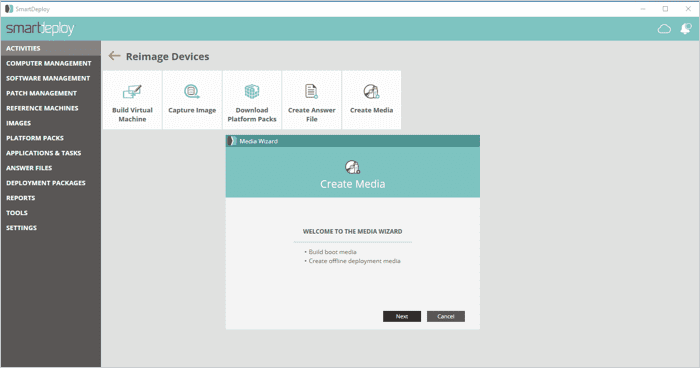Select the Create Media tile
This screenshot has height=368, width=700.
point(371,100)
